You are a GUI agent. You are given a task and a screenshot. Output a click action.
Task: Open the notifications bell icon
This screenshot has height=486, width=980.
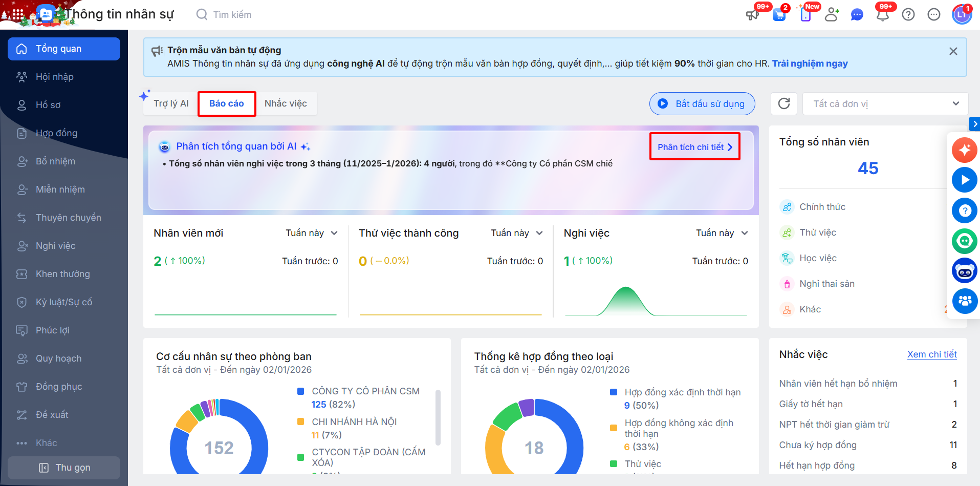883,15
